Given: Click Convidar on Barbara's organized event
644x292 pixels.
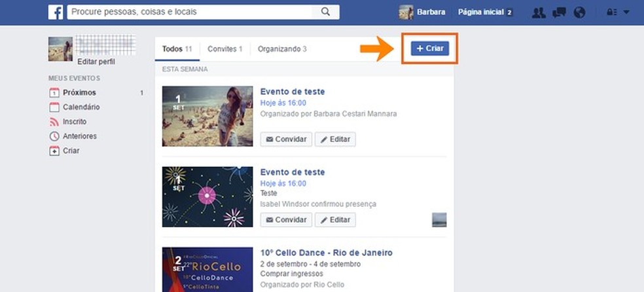Looking at the screenshot, I should 286,139.
